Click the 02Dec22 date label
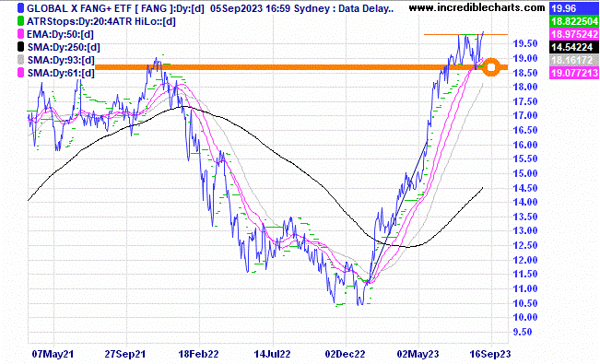This screenshot has height=364, width=600. tap(345, 354)
